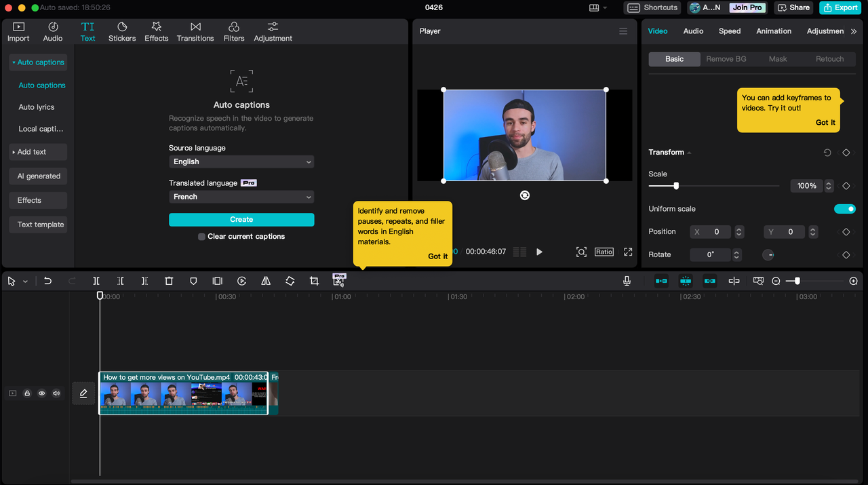This screenshot has width=868, height=485.
Task: Click the player fullscreen icon
Action: coord(628,252)
